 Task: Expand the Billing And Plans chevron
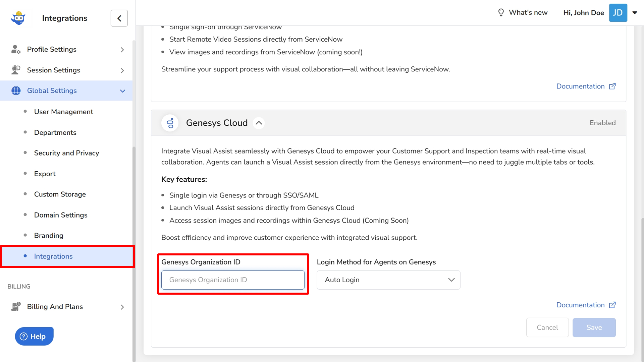click(122, 307)
